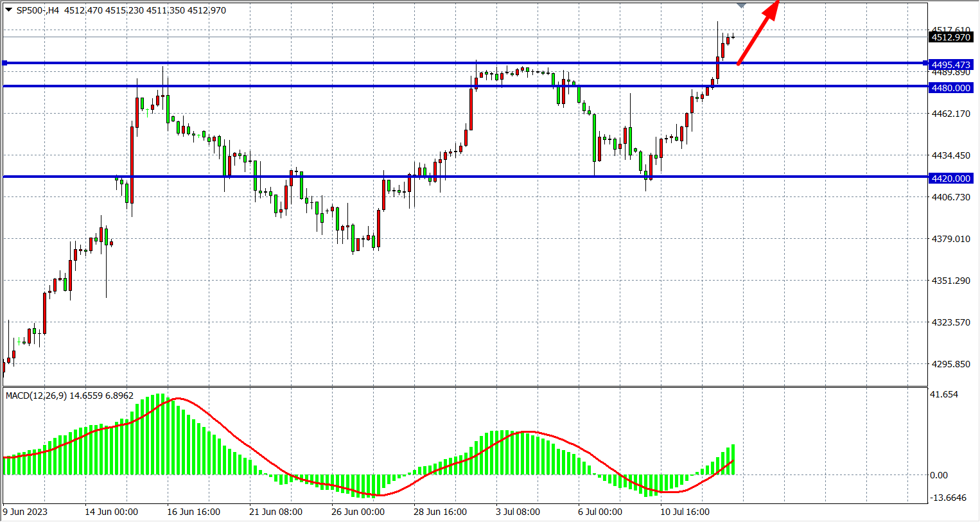980x522 pixels.
Task: Click the 14 Jun 00:00 time axis label
Action: tap(111, 512)
